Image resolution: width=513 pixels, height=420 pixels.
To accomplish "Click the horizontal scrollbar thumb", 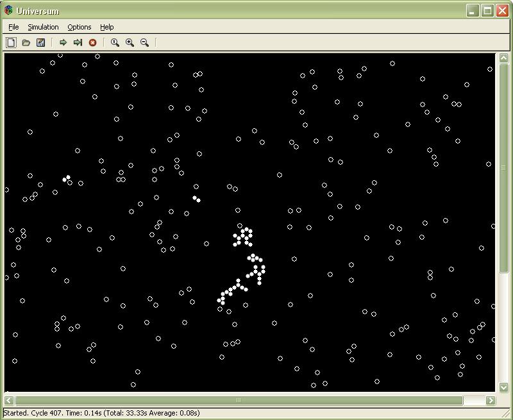I will pos(239,400).
